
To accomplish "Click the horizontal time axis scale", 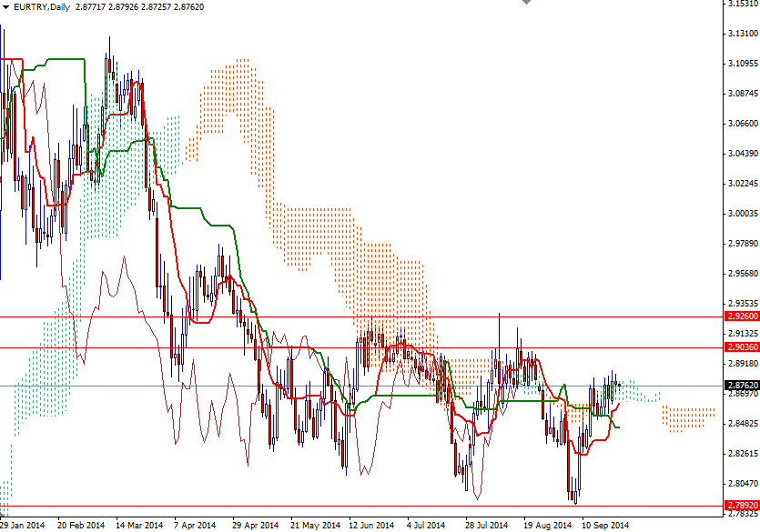I will pos(364,524).
